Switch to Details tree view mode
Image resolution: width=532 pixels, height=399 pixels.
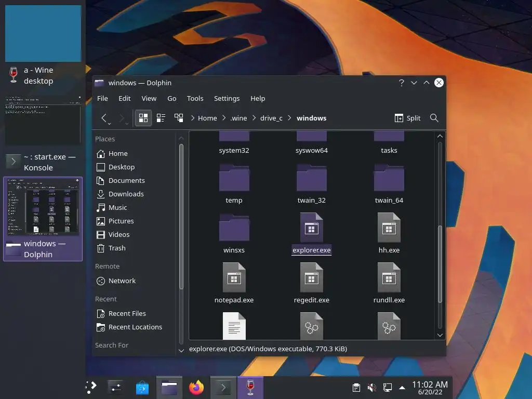(x=179, y=118)
